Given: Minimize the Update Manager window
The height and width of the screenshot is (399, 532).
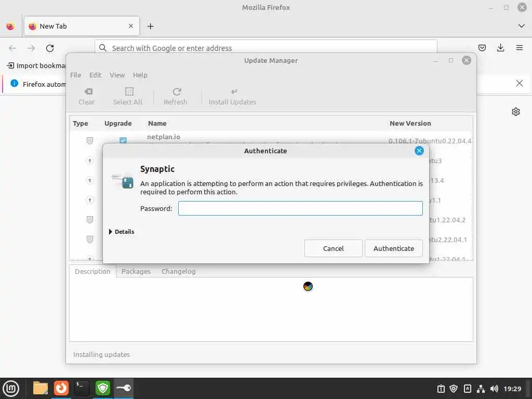Looking at the screenshot, I should [436, 60].
